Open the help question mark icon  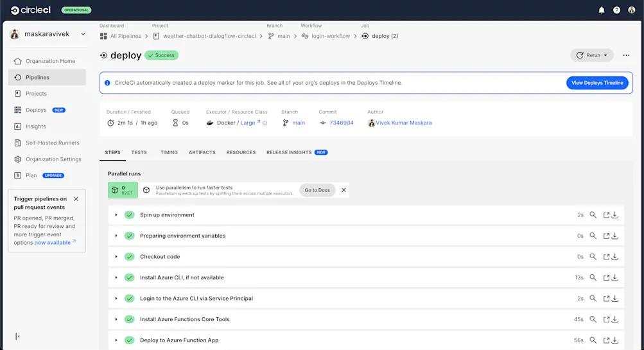(616, 10)
